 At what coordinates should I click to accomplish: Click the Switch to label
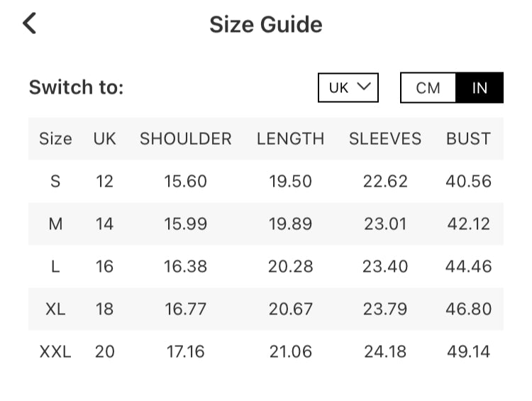(76, 88)
